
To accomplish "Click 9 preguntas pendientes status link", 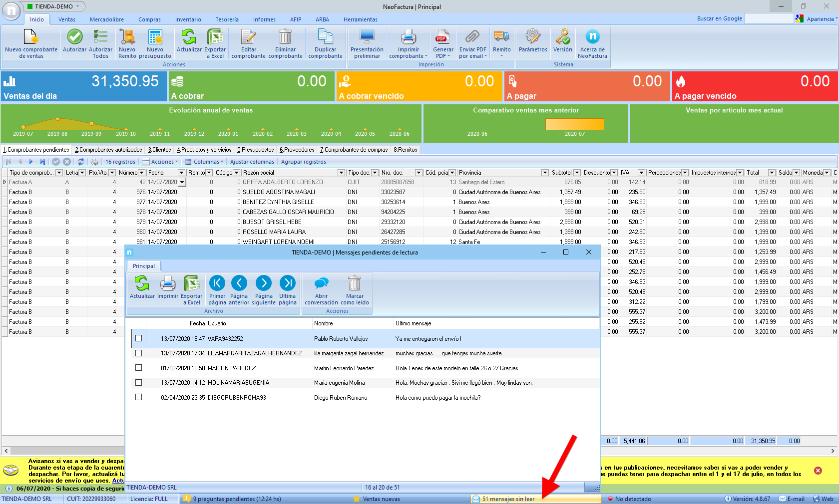I will [237, 499].
